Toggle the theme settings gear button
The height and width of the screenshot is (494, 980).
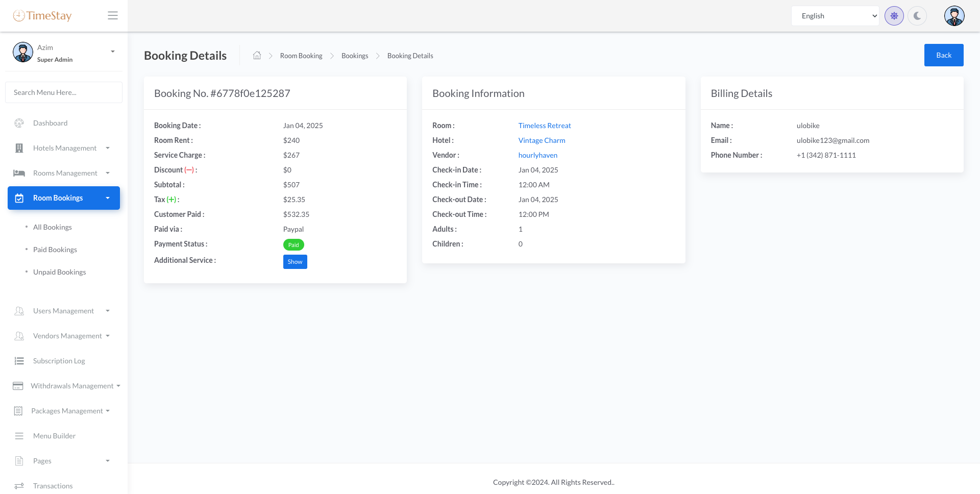[x=894, y=16]
